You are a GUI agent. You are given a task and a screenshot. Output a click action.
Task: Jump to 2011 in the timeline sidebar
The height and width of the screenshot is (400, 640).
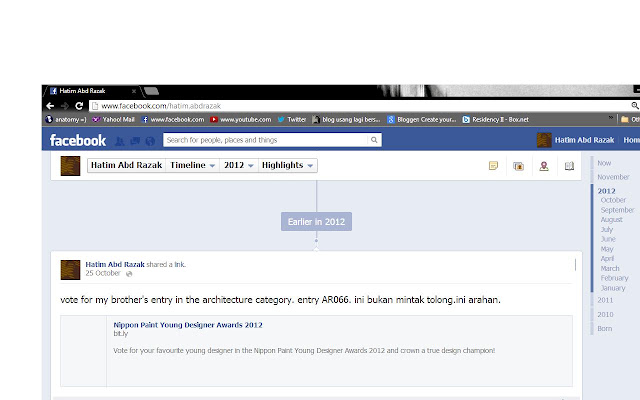coord(605,300)
